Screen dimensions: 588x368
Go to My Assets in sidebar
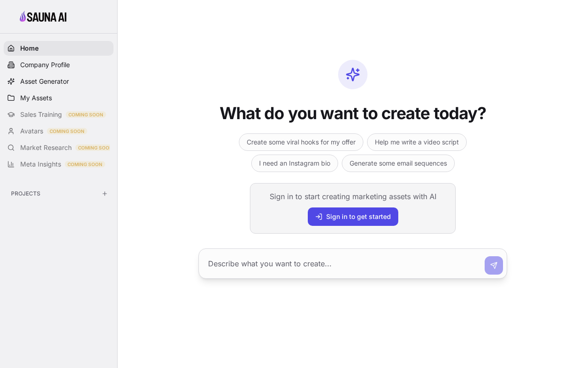[x=36, y=98]
